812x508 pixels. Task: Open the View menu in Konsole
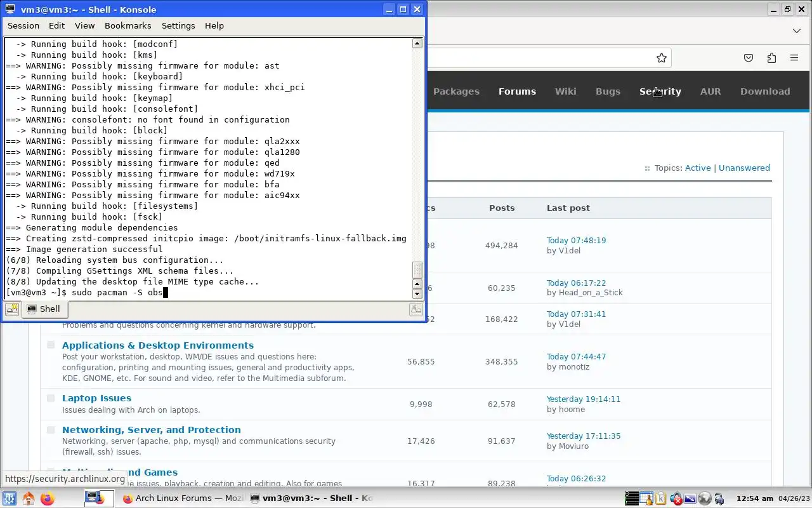[x=84, y=25]
